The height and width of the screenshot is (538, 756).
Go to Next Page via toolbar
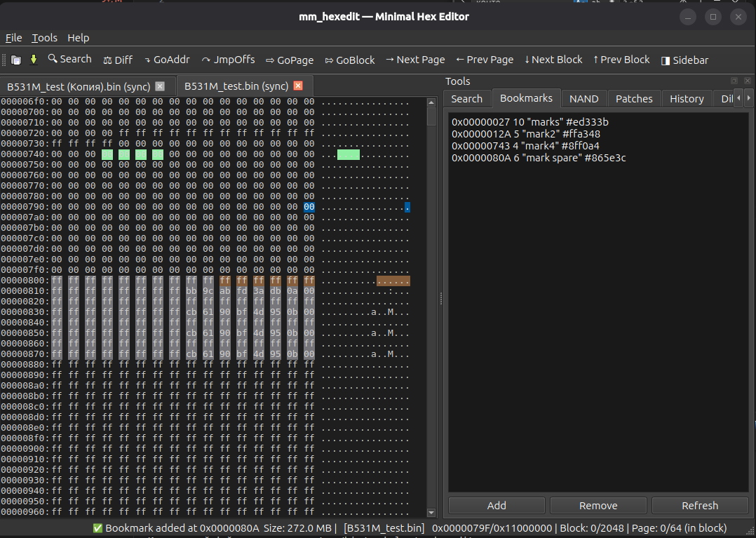[415, 60]
